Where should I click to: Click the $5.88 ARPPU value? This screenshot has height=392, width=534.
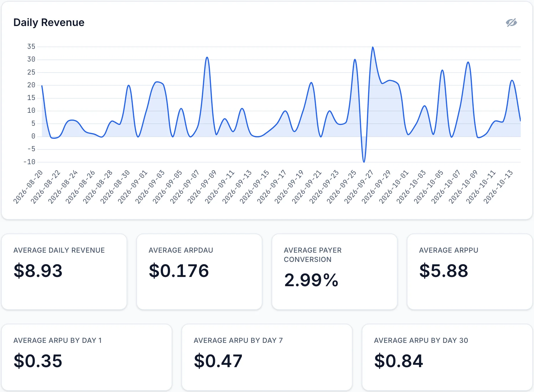[444, 271]
